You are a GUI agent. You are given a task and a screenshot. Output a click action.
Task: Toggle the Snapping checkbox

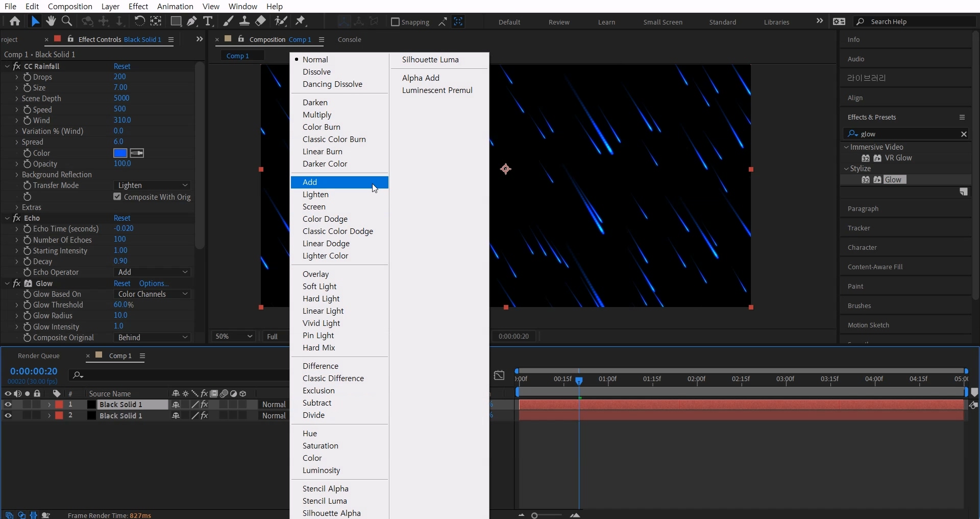(x=395, y=22)
